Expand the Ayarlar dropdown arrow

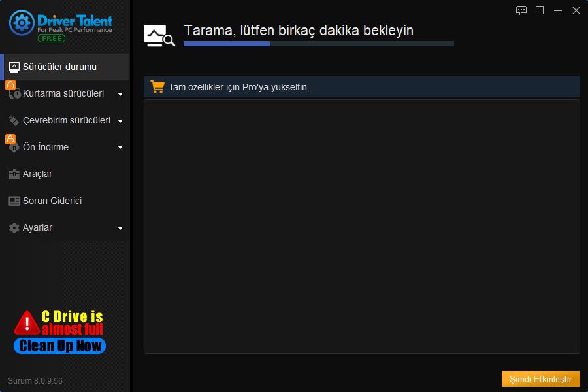[x=120, y=228]
